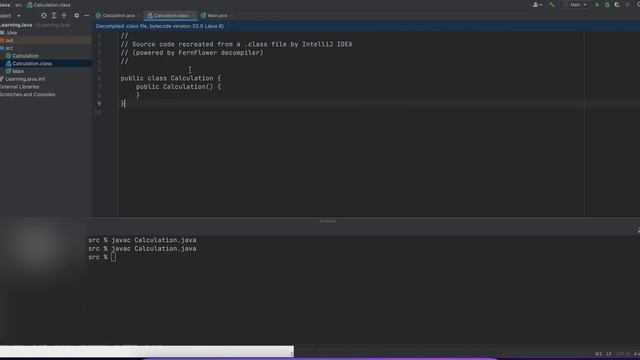Screen dimensions: 640x360
Task: Hide the Project panel with minus icon
Action: [x=87, y=16]
